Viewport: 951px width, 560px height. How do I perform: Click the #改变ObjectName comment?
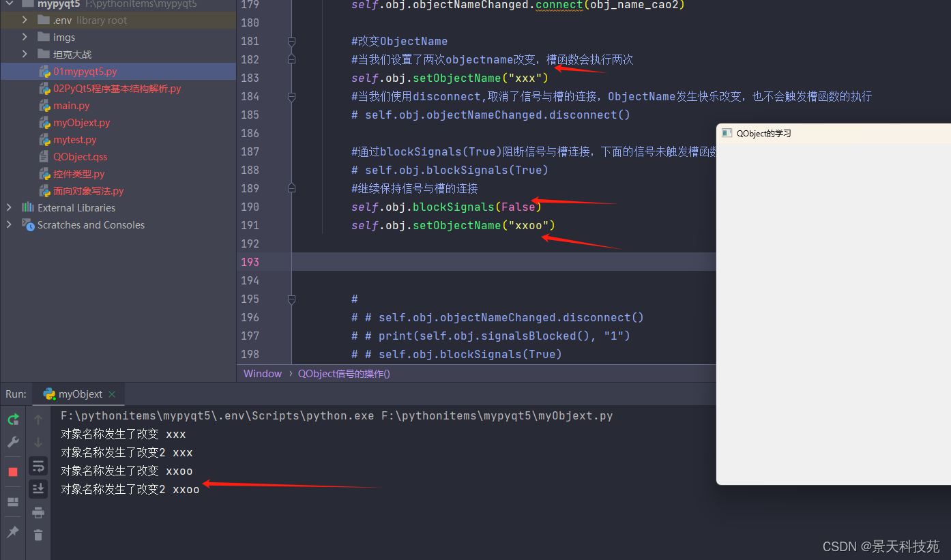pos(400,41)
